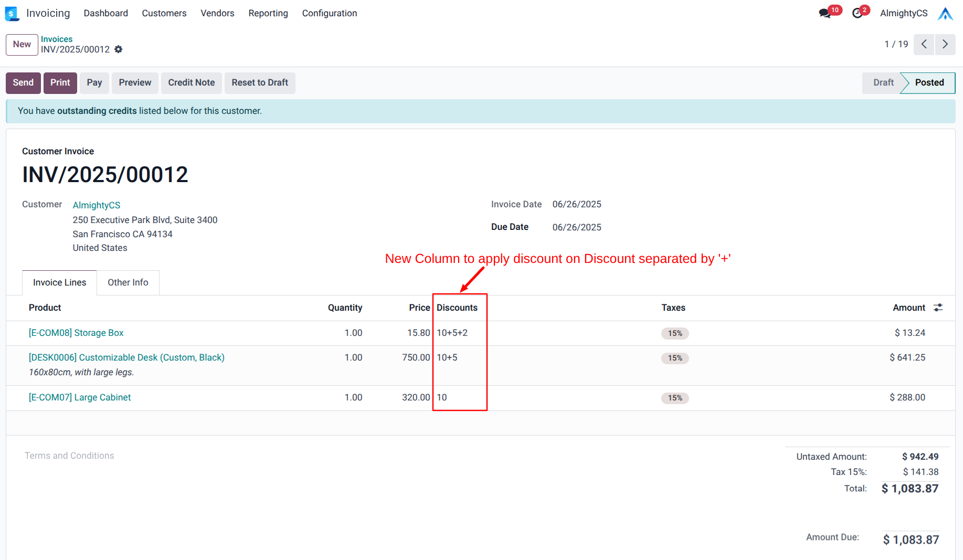Select the Invoice Lines tab
The height and width of the screenshot is (560, 963).
coord(59,282)
